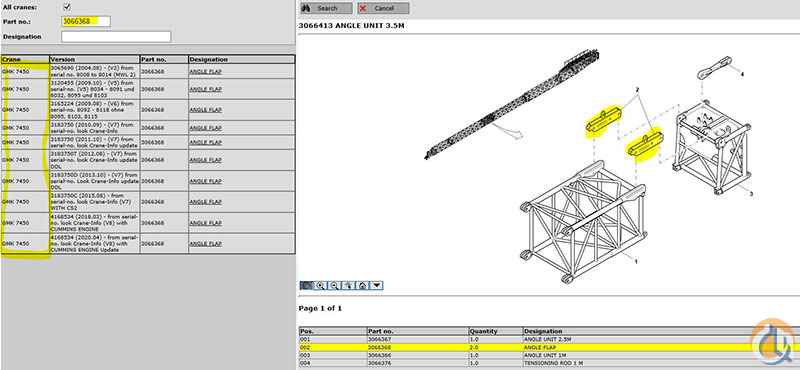Open ANGLE FLAP link for the 2011.10 version

(206, 142)
